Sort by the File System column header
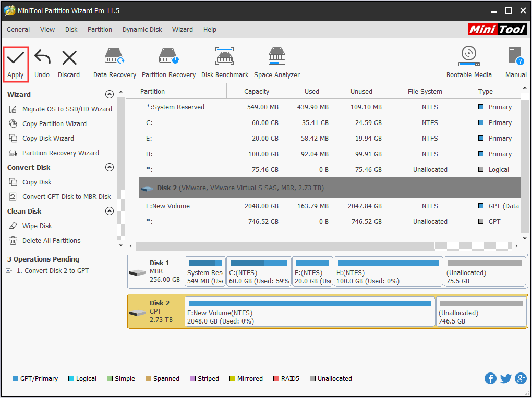Image resolution: width=532 pixels, height=398 pixels. click(x=430, y=92)
